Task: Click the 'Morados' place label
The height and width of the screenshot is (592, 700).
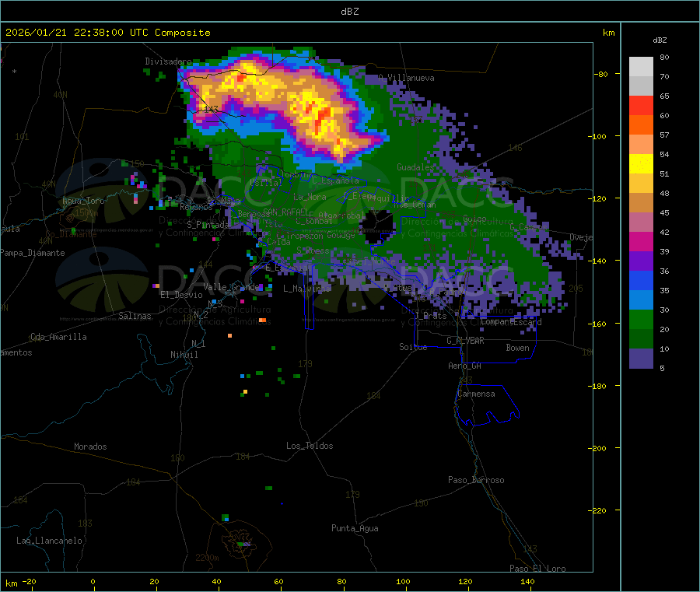Action: 90,447
